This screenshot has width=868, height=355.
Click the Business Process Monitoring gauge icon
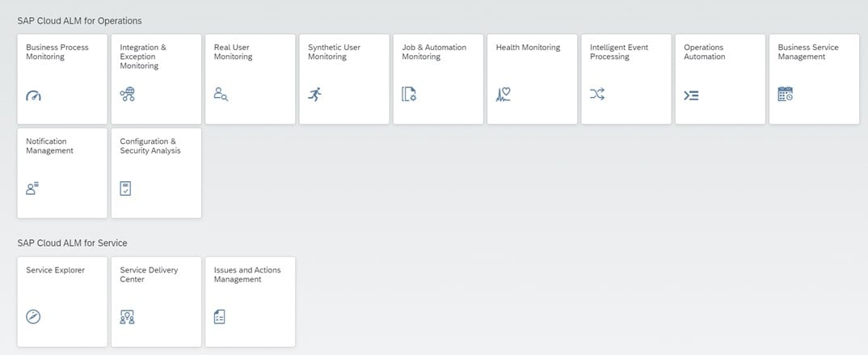pos(33,95)
